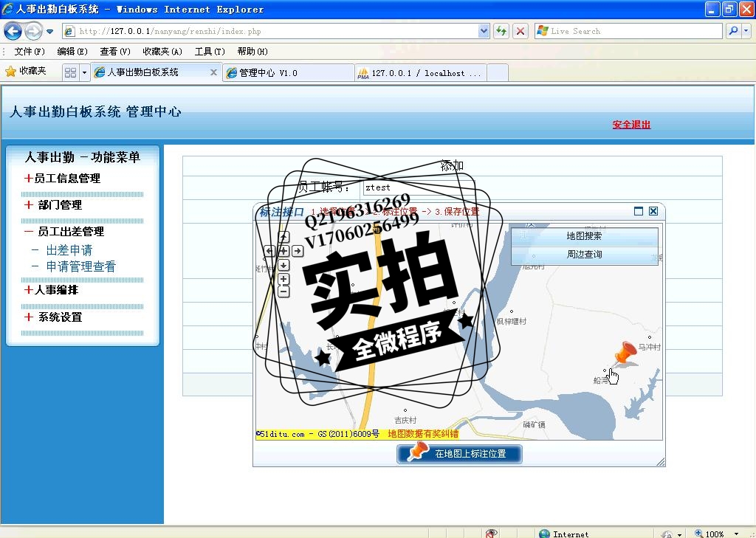The height and width of the screenshot is (538, 756).
Task: Open the search provider options dropdown
Action: 746,31
